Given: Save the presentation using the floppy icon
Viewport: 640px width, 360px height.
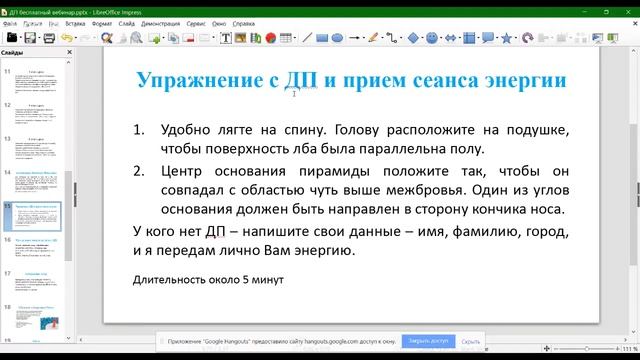Looking at the screenshot, I should 30,38.
